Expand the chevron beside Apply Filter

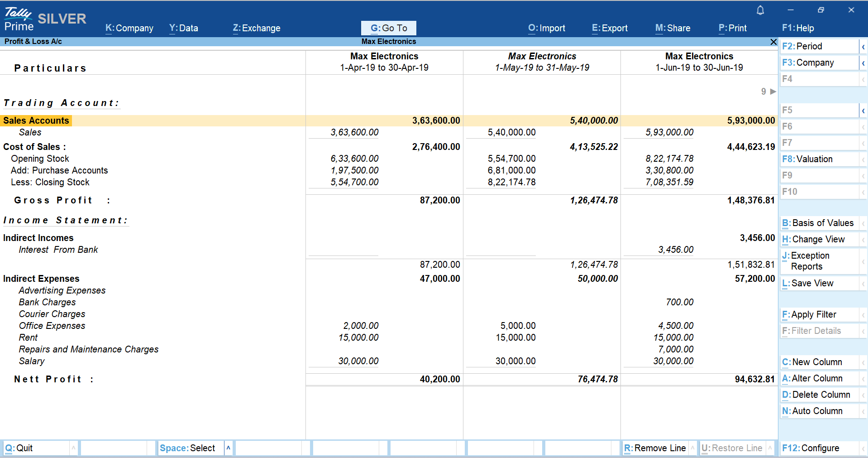pos(863,315)
